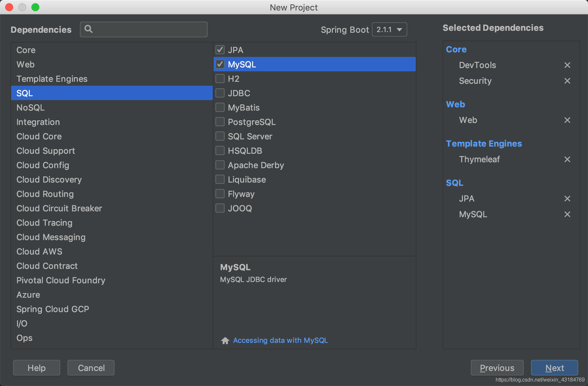Image resolution: width=588 pixels, height=386 pixels.
Task: Remove DevTools from selected dependencies
Action: click(567, 65)
